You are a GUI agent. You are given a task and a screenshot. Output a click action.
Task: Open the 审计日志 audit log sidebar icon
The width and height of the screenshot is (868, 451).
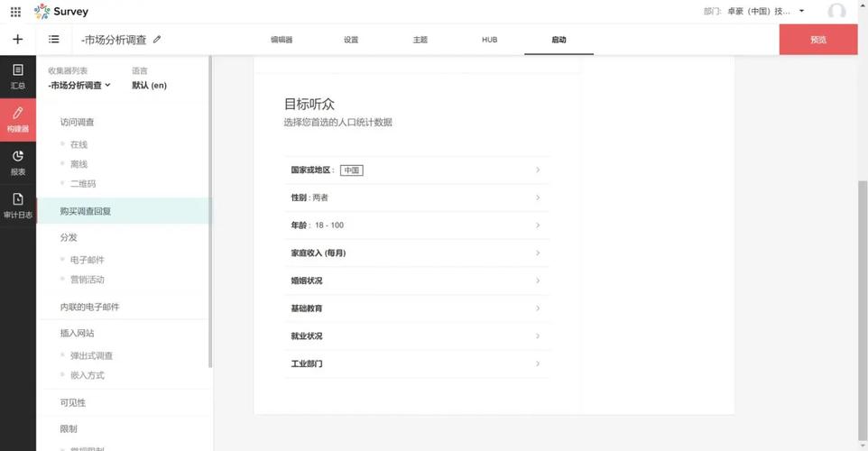18,206
